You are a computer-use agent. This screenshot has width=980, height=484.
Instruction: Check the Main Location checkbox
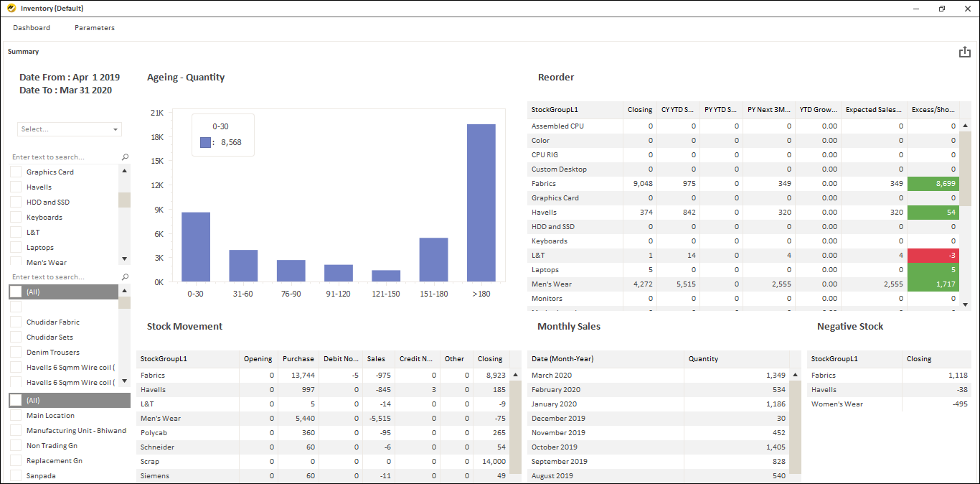point(16,415)
